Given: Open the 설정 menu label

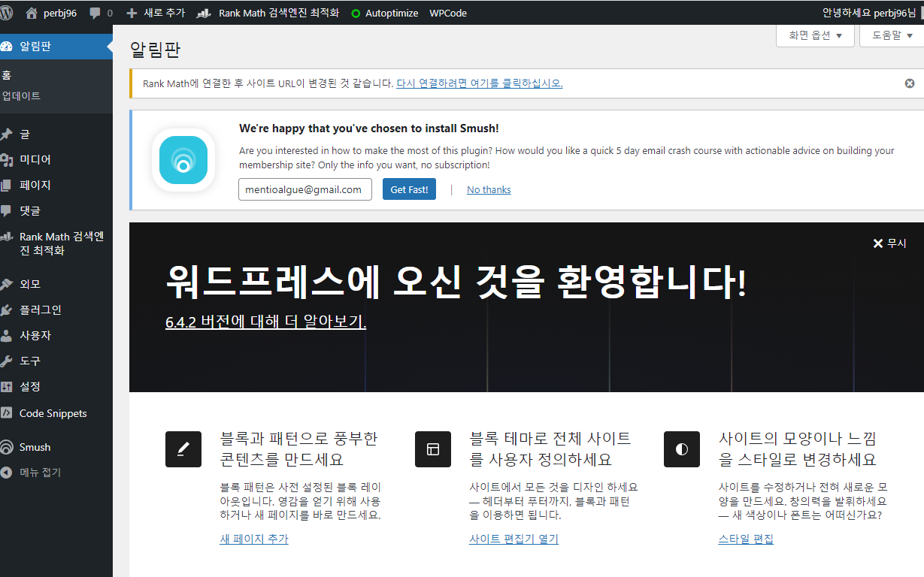Looking at the screenshot, I should point(30,387).
